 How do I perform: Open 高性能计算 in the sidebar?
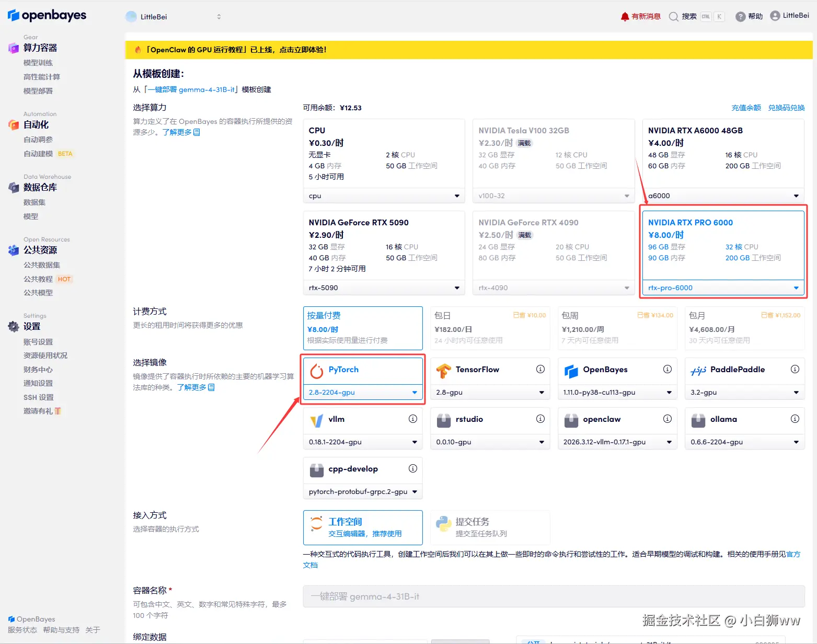(x=42, y=77)
